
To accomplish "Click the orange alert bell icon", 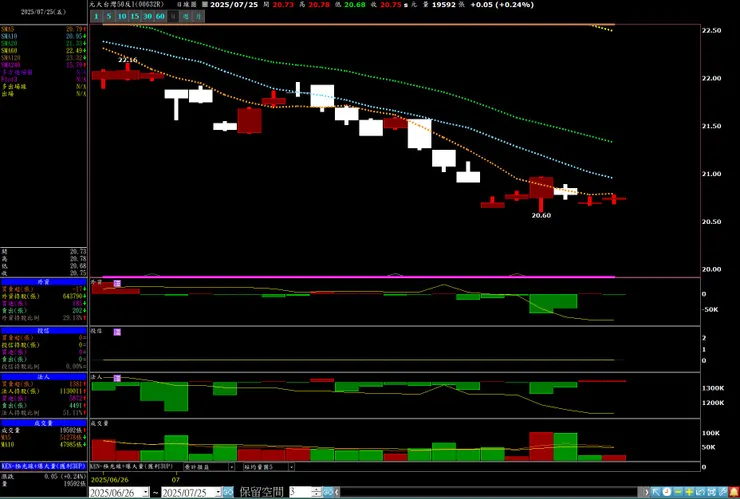I will click(x=734, y=492).
